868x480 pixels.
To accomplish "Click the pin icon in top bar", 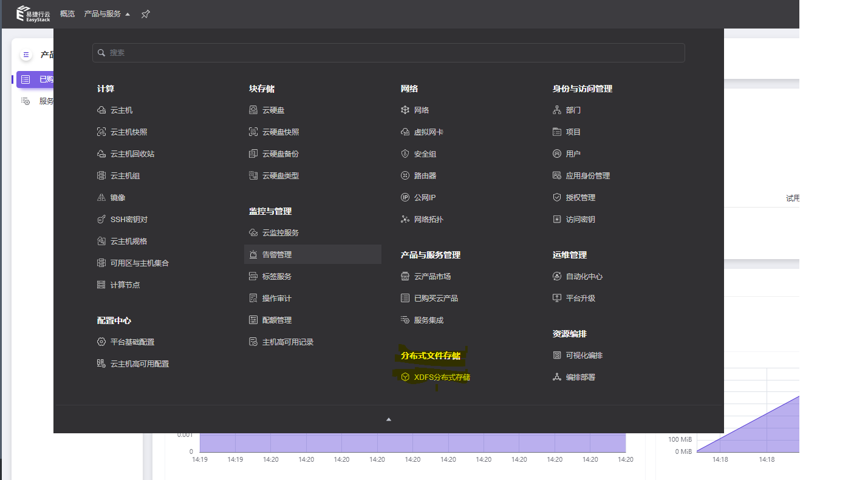I will (145, 13).
